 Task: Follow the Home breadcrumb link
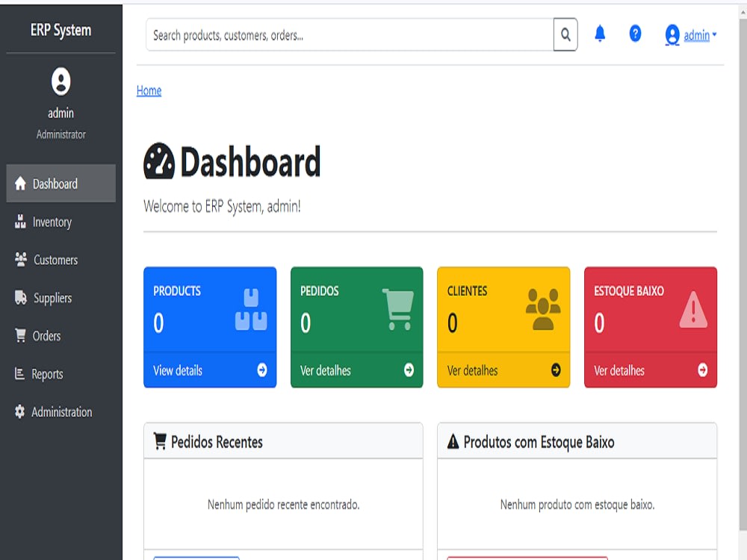point(149,90)
